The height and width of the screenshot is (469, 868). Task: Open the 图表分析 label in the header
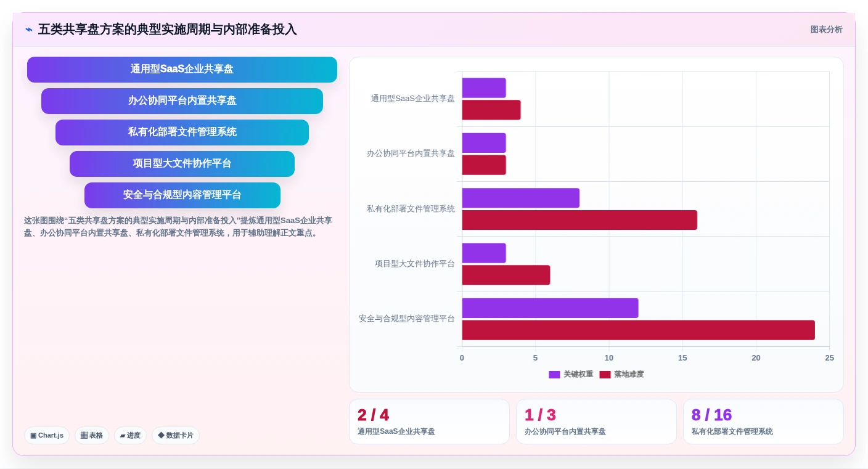click(826, 30)
